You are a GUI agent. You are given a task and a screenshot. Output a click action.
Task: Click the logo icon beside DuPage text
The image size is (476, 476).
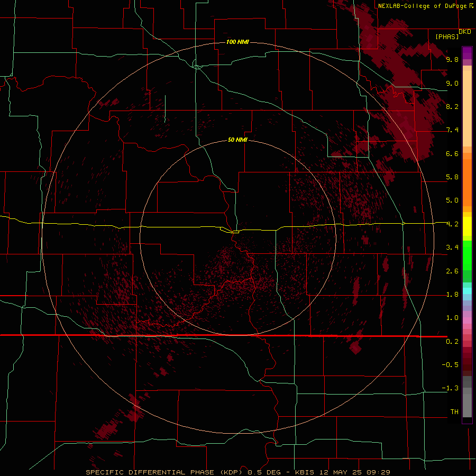(x=471, y=5)
